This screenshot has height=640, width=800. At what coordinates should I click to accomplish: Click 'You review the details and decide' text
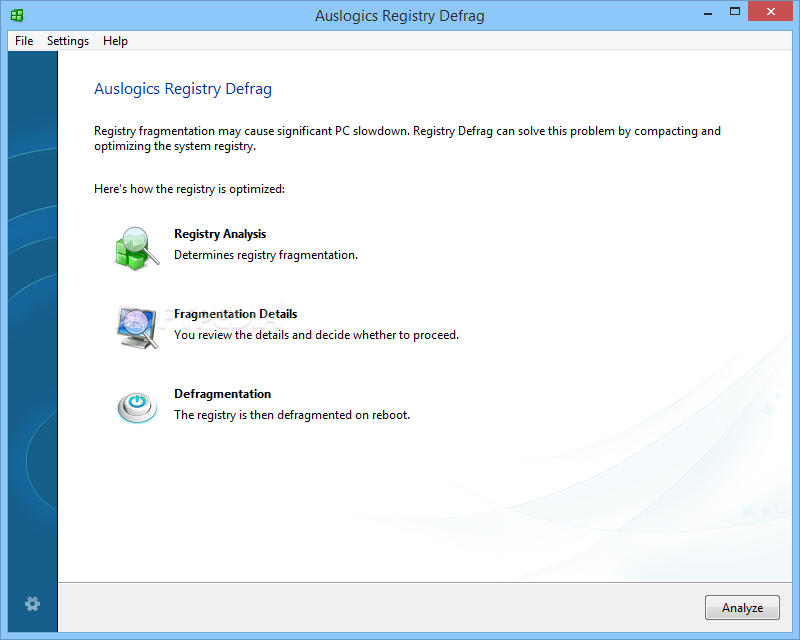[262, 335]
